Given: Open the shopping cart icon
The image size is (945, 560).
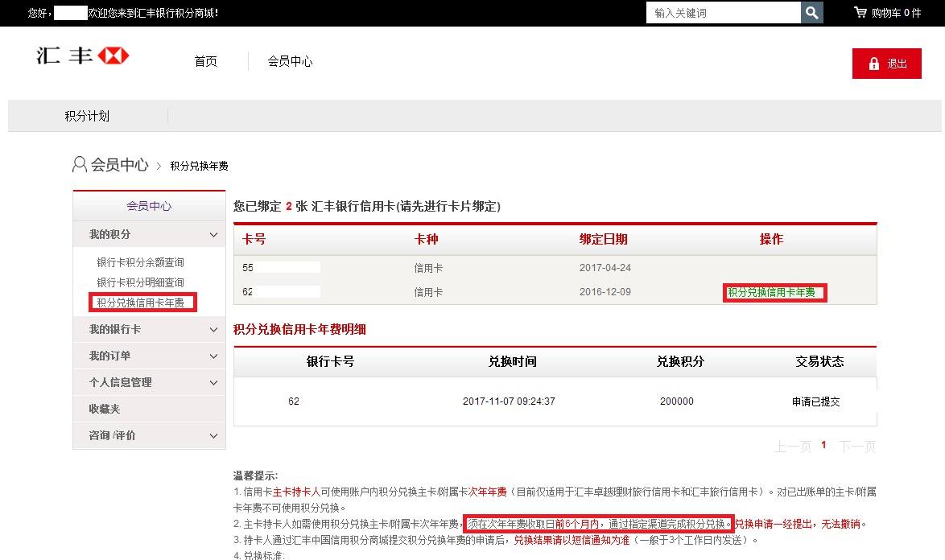Looking at the screenshot, I should click(860, 12).
